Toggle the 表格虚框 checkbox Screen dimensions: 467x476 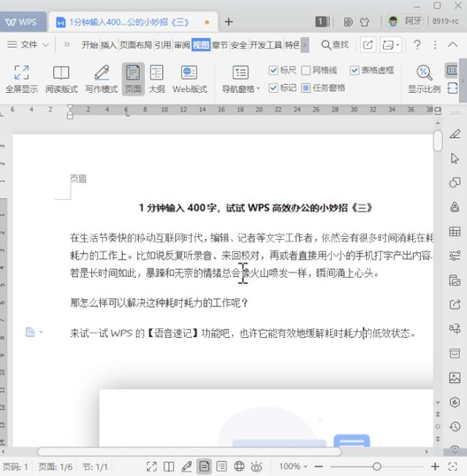354,70
